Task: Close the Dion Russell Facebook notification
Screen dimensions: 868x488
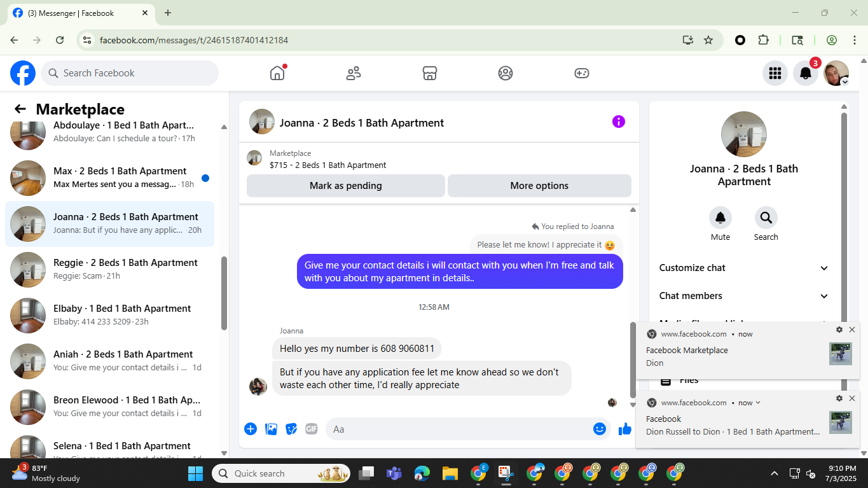Action: point(852,398)
